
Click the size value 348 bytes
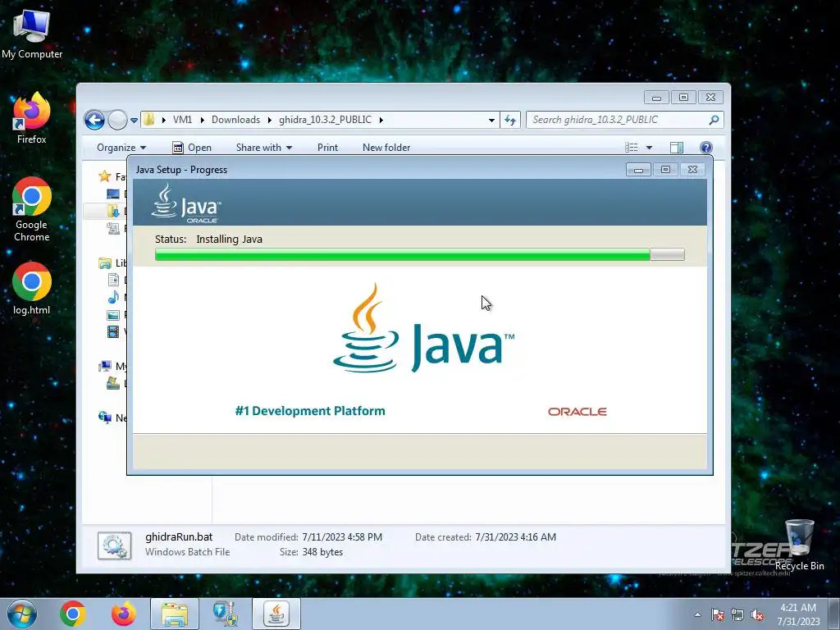[322, 552]
